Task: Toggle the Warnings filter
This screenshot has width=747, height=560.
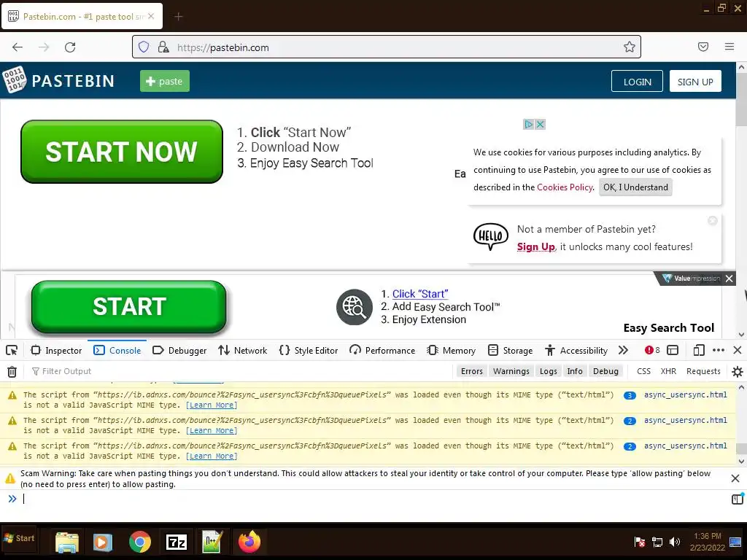Action: tap(511, 371)
